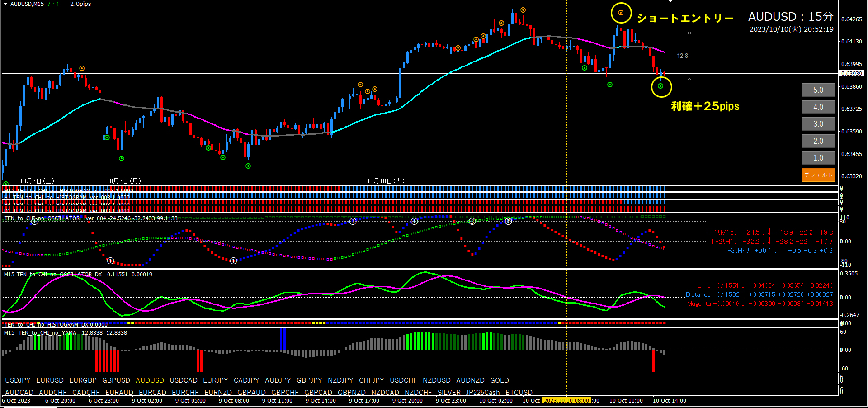Load the CADCHF chart
868x408 pixels.
coord(86,393)
